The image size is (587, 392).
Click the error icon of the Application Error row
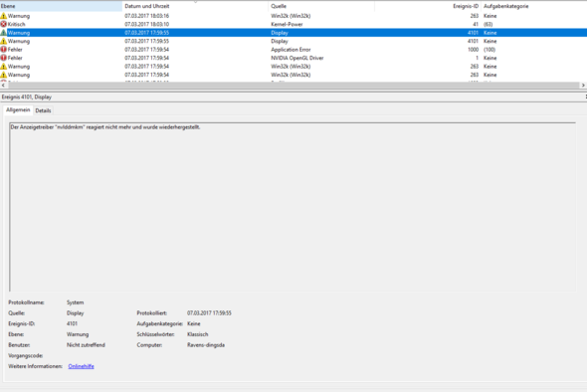[3, 50]
